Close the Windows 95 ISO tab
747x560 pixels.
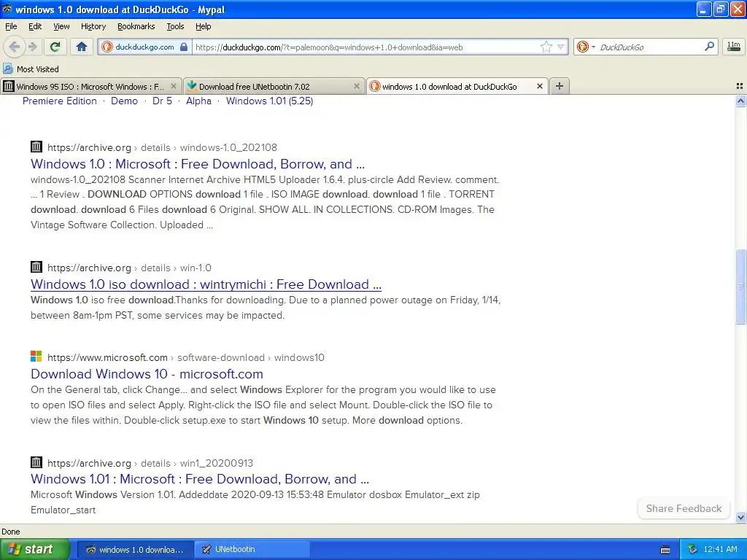(x=174, y=86)
